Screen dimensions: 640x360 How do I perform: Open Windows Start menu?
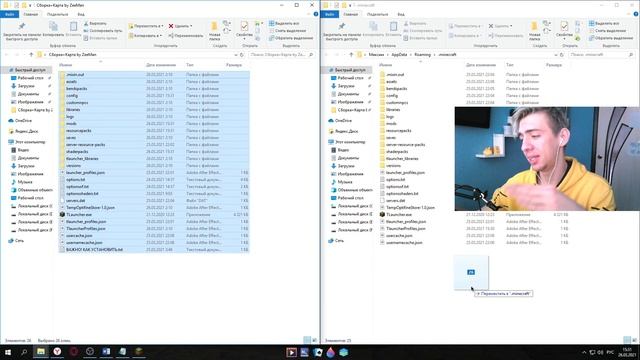[x=8, y=352]
